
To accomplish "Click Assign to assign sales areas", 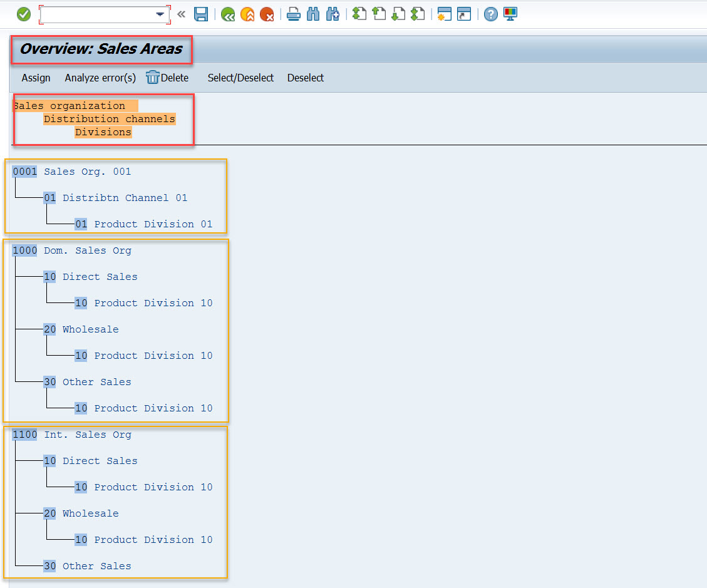I will [x=36, y=78].
